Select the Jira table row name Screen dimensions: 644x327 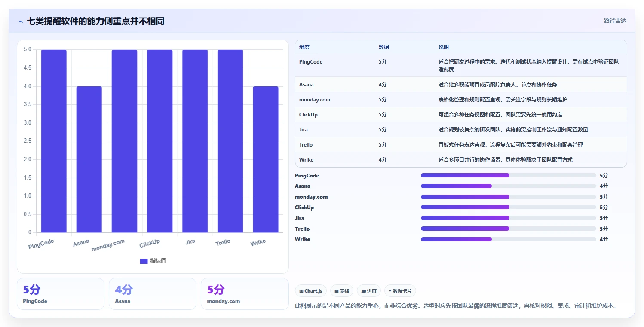coord(304,130)
